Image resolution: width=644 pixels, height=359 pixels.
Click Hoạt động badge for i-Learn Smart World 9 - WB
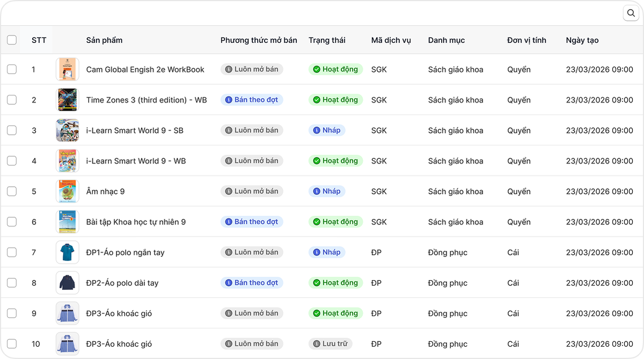tap(336, 161)
